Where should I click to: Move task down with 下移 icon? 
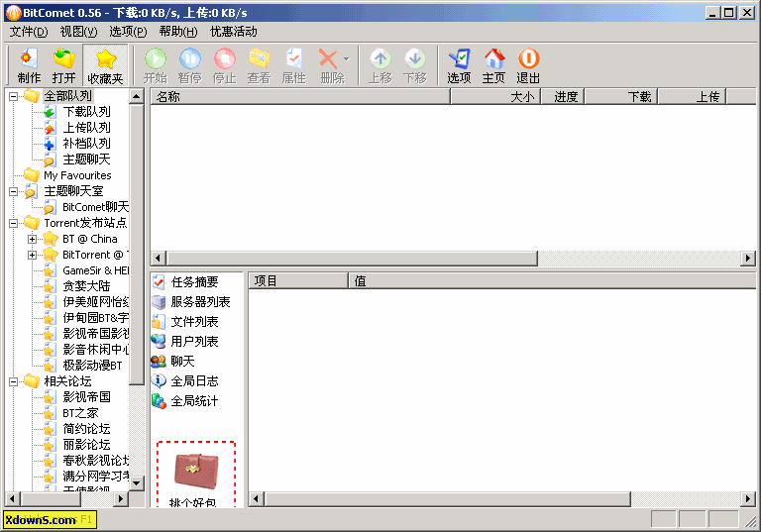tap(415, 65)
